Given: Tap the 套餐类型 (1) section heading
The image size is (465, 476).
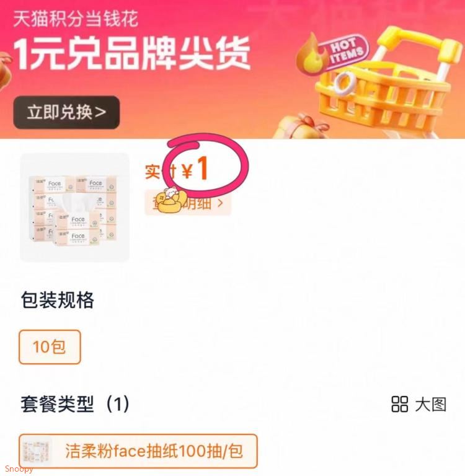Looking at the screenshot, I should (75, 404).
